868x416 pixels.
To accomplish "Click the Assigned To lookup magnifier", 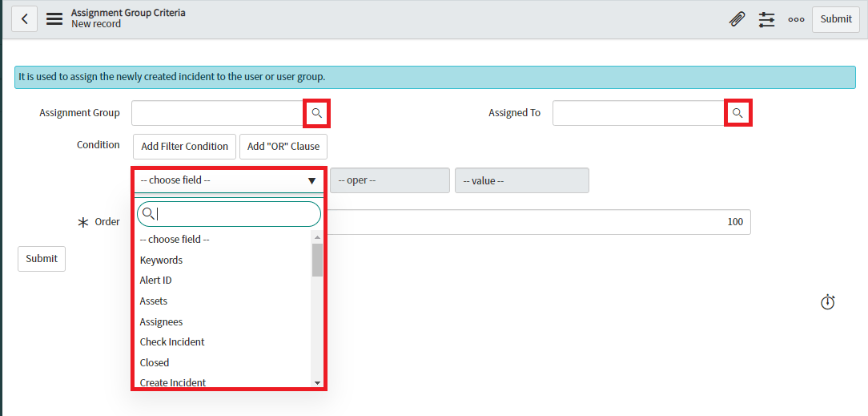I will [738, 114].
